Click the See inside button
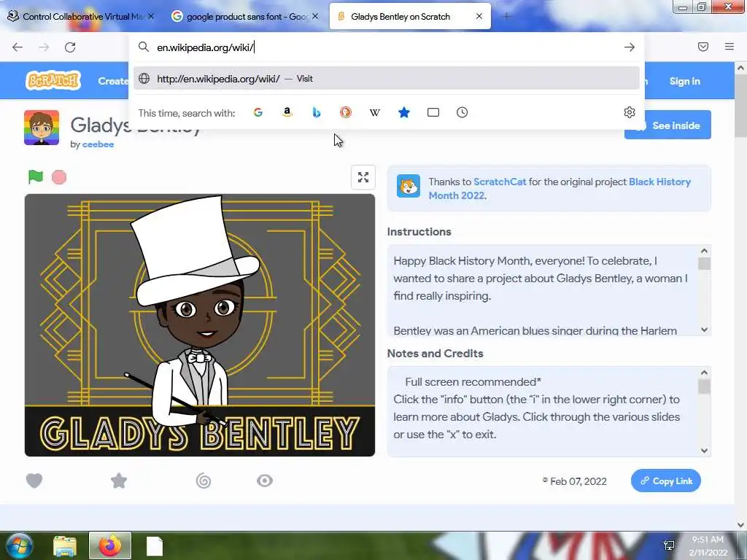 667,125
